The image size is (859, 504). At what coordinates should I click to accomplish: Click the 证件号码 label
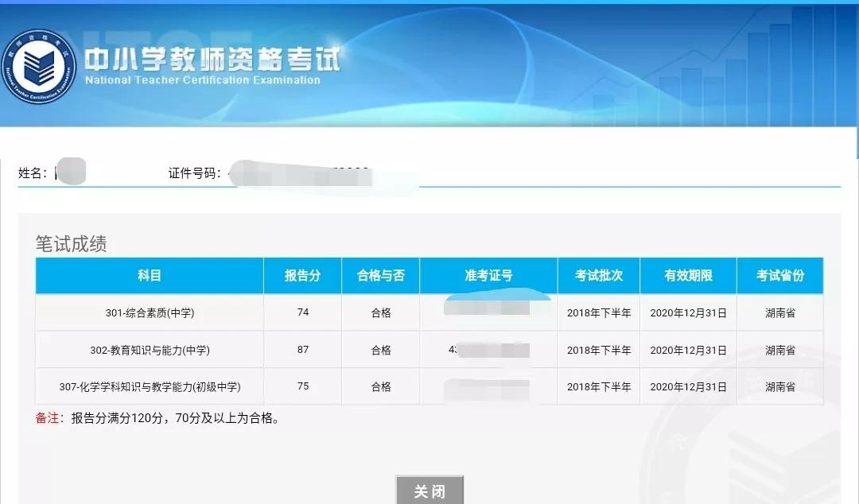[x=195, y=173]
